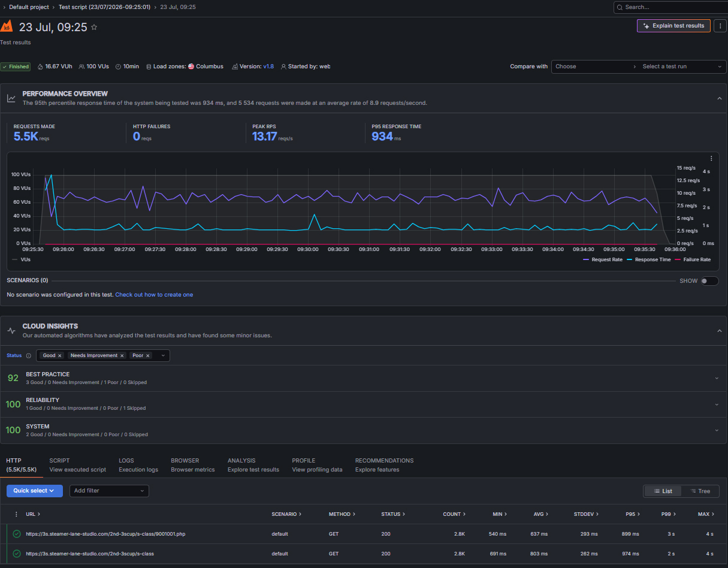Open the Status filter dropdown arrow
Viewport: 728px width, 568px height.
coord(162,355)
